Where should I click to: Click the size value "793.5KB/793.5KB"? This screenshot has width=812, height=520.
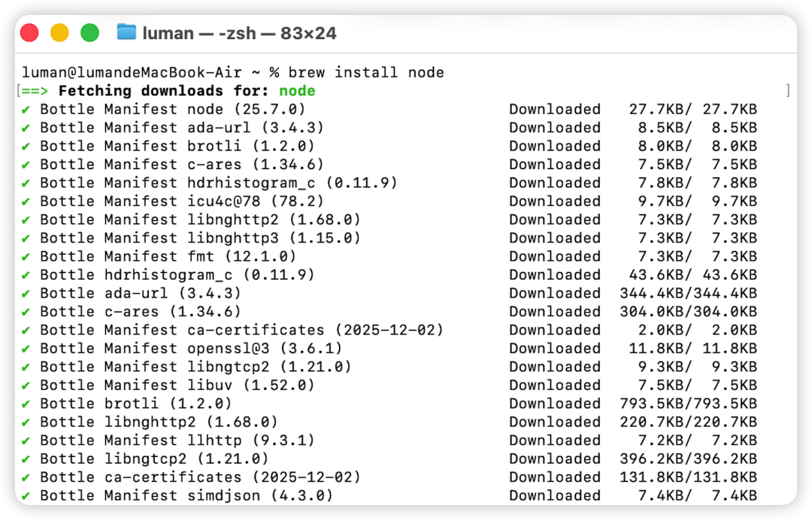[688, 403]
